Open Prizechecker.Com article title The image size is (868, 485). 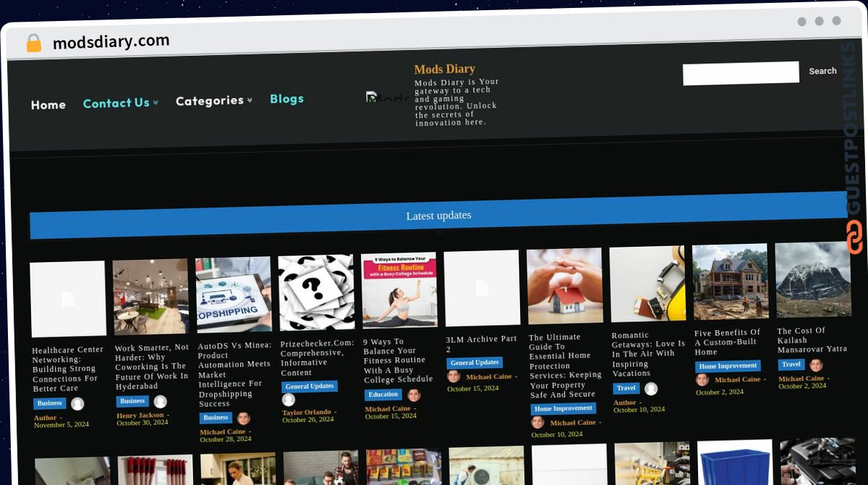pyautogui.click(x=318, y=358)
